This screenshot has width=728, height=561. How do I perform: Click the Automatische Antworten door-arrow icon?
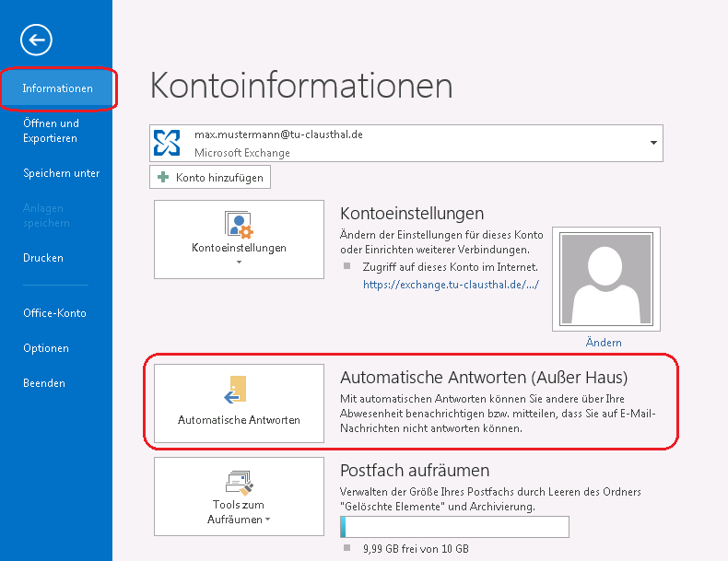tap(235, 390)
